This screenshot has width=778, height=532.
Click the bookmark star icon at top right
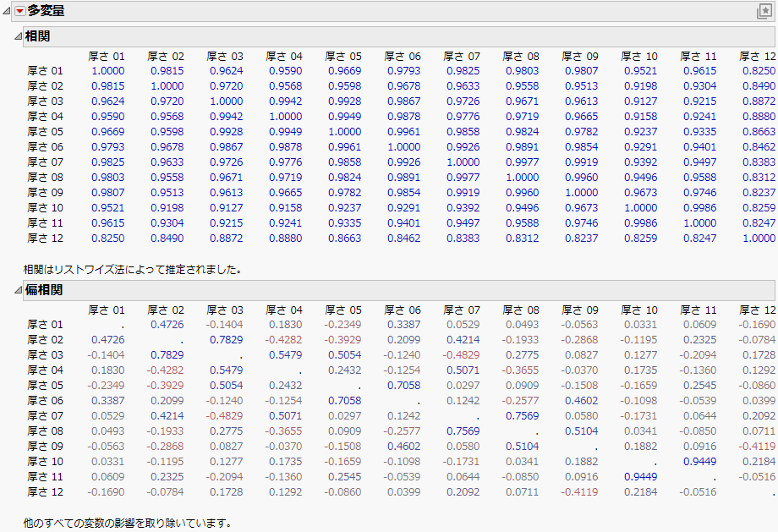pyautogui.click(x=767, y=12)
